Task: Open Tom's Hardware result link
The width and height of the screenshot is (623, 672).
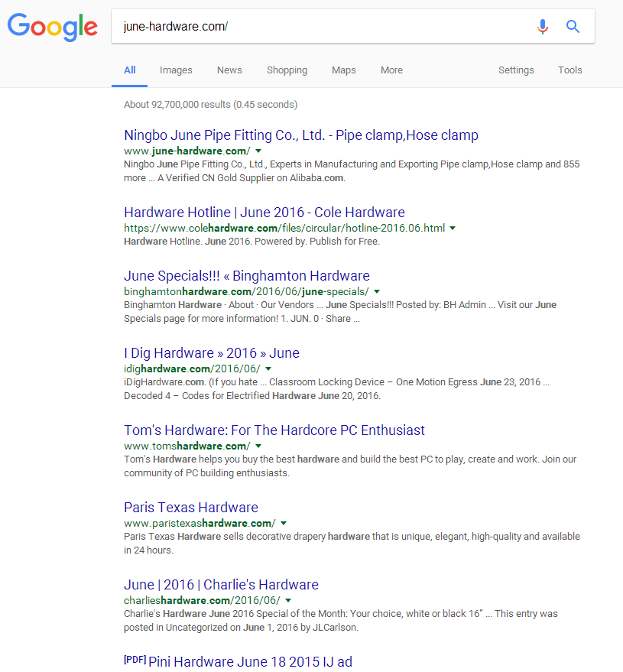Action: pos(274,430)
